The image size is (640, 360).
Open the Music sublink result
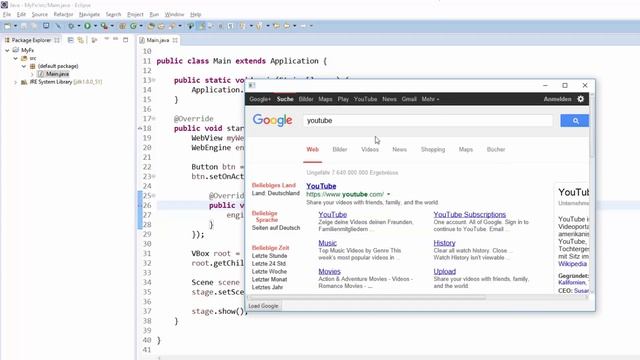coord(327,243)
